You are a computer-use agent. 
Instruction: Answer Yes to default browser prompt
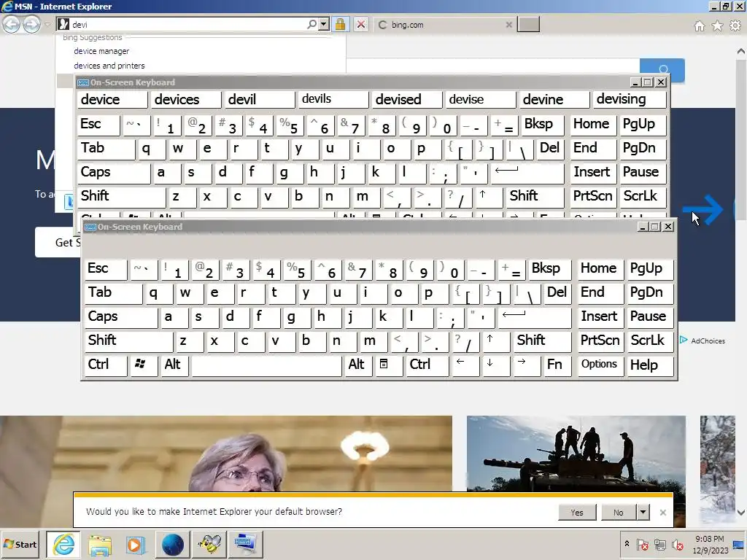[x=577, y=513]
